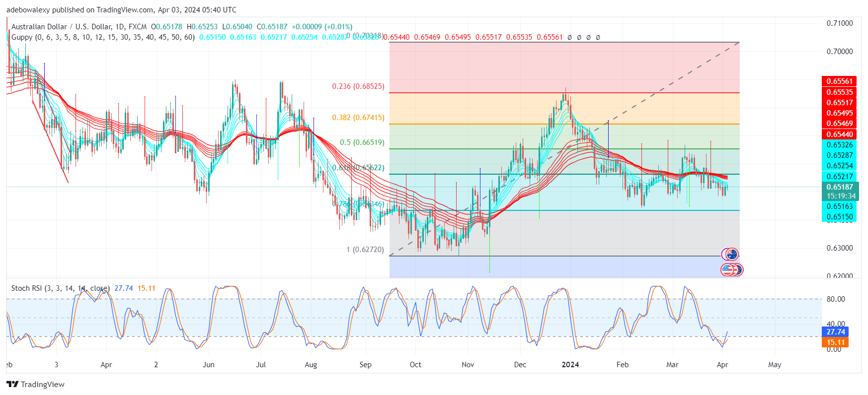Click the 0.63000 price scale value
This screenshot has height=395, width=868.
(840, 248)
